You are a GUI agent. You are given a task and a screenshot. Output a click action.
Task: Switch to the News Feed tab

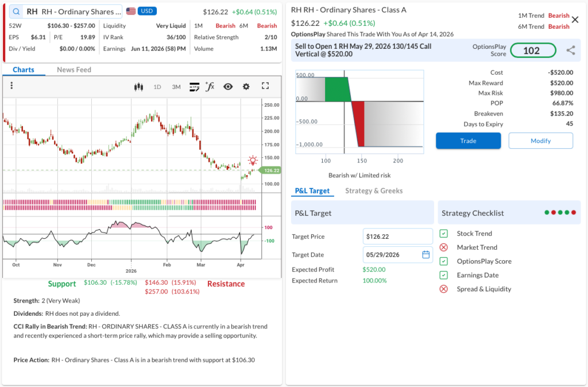[74, 69]
